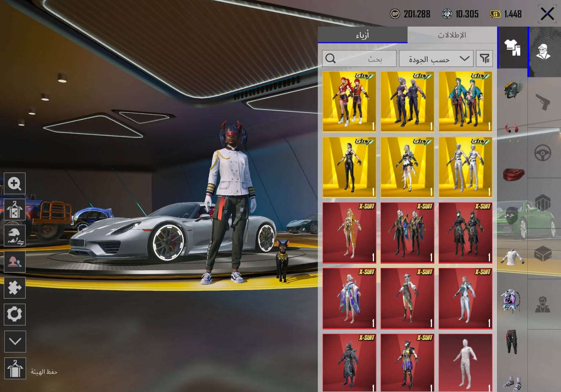The image size is (561, 392).
Task: Select the pistol weapons category icon
Action: [543, 102]
